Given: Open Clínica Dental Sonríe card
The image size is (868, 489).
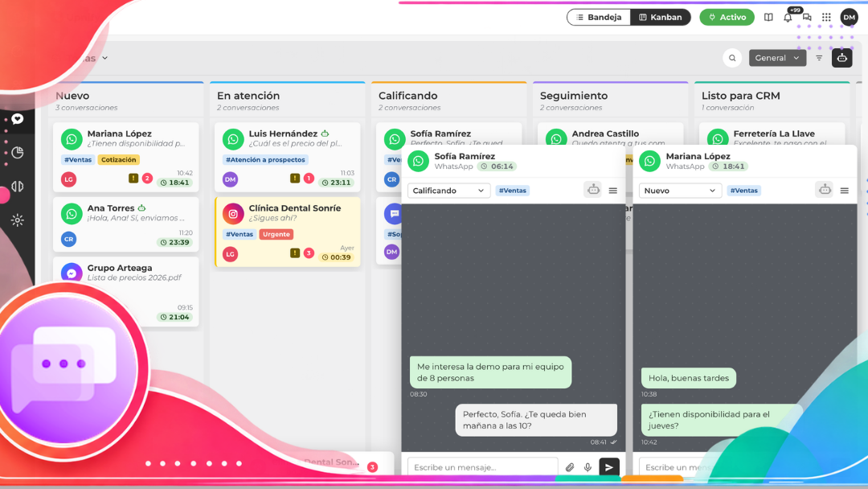Looking at the screenshot, I should pos(288,232).
